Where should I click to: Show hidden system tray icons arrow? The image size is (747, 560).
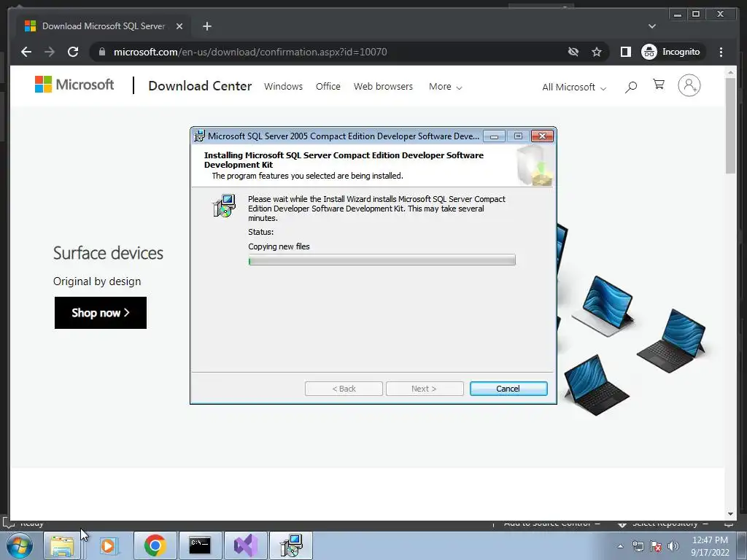click(620, 546)
